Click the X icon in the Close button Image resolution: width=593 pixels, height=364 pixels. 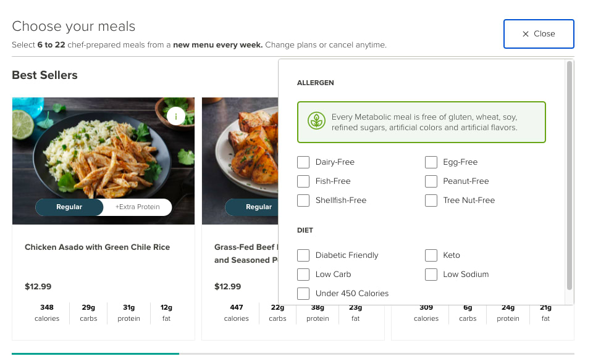(526, 34)
